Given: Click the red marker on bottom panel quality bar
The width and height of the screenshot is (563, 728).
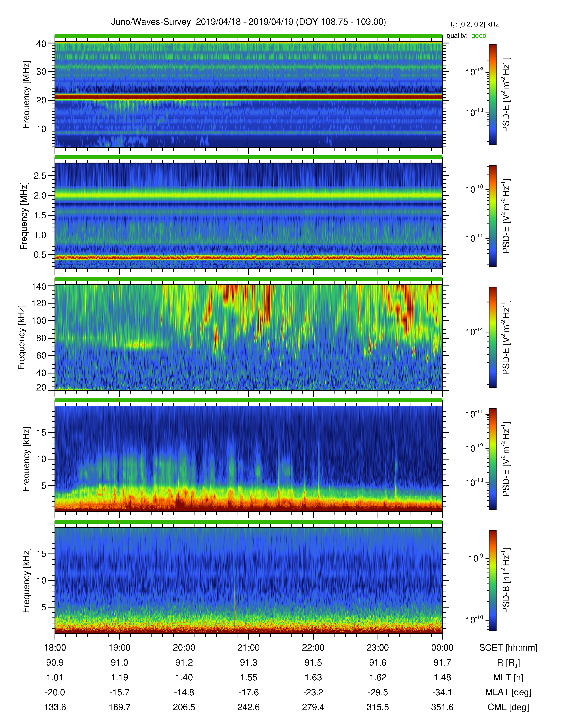Looking at the screenshot, I should [117, 522].
